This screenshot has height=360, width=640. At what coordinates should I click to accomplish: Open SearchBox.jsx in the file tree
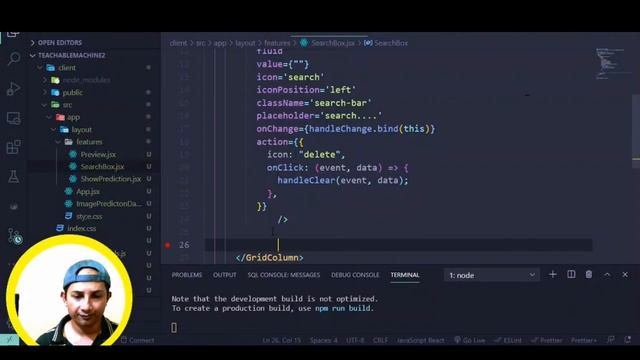pyautogui.click(x=102, y=167)
